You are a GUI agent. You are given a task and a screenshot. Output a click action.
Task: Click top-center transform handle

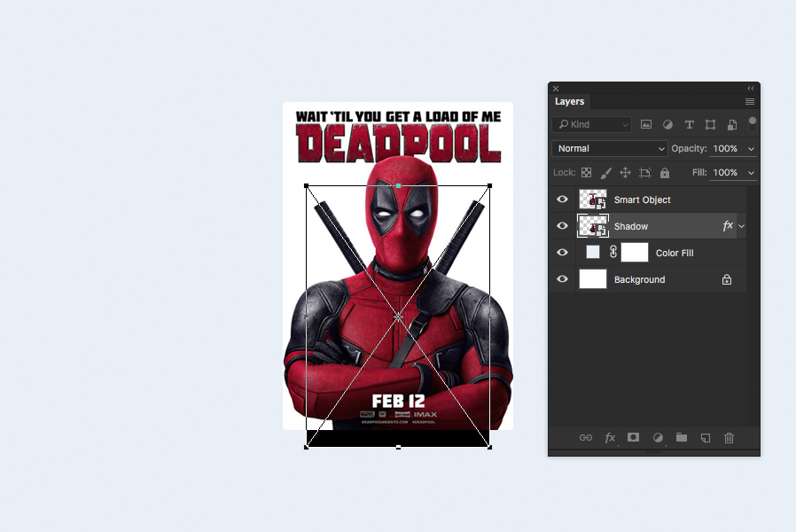coord(399,186)
